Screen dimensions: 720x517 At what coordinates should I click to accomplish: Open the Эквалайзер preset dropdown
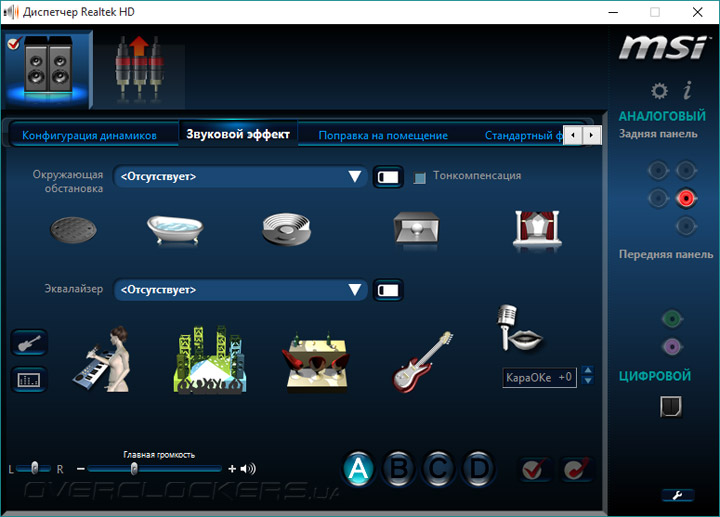240,290
